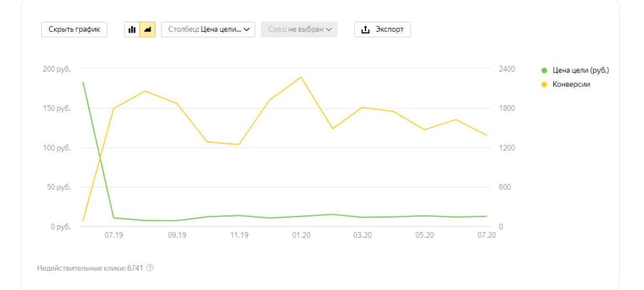
Task: Open the Столбец: Цена цели dropdown
Action: [208, 29]
